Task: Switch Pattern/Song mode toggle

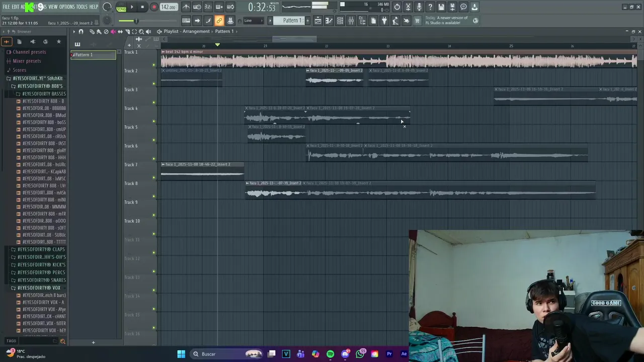Action: [x=121, y=7]
